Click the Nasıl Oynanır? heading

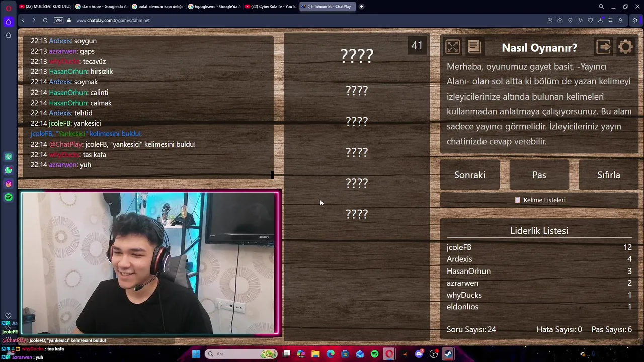tap(539, 48)
